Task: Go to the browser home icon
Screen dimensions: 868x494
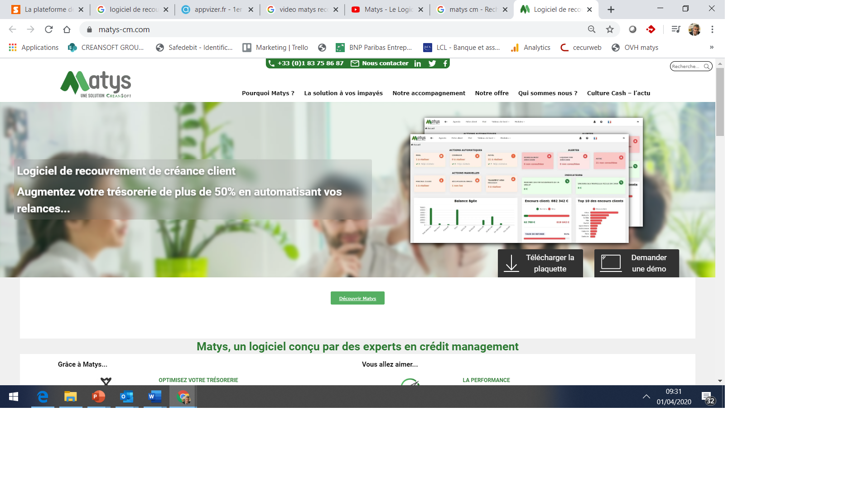Action: (67, 29)
